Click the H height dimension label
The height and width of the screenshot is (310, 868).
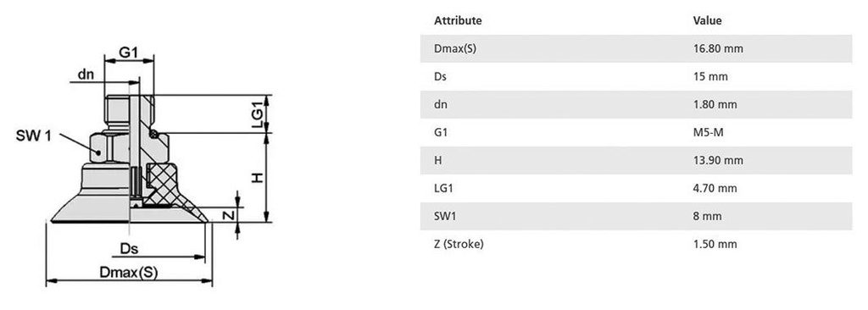(258, 177)
